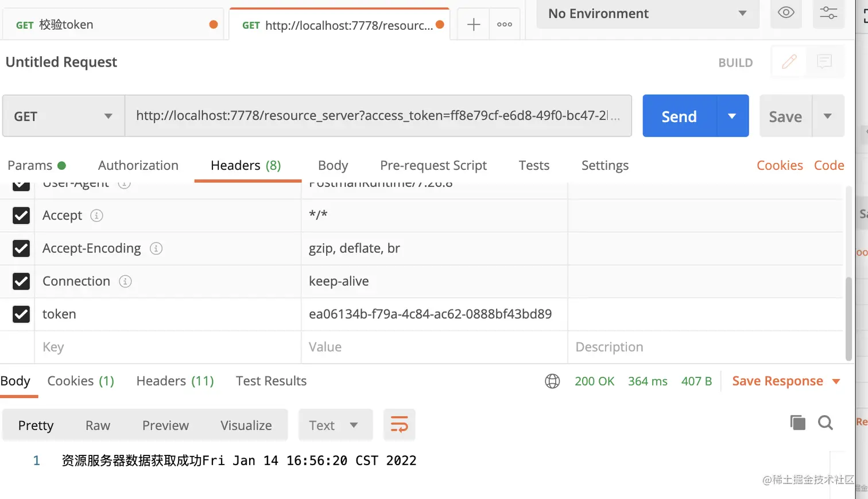The height and width of the screenshot is (499, 868).
Task: Expand the Send button dropdown arrow
Action: [x=732, y=116]
